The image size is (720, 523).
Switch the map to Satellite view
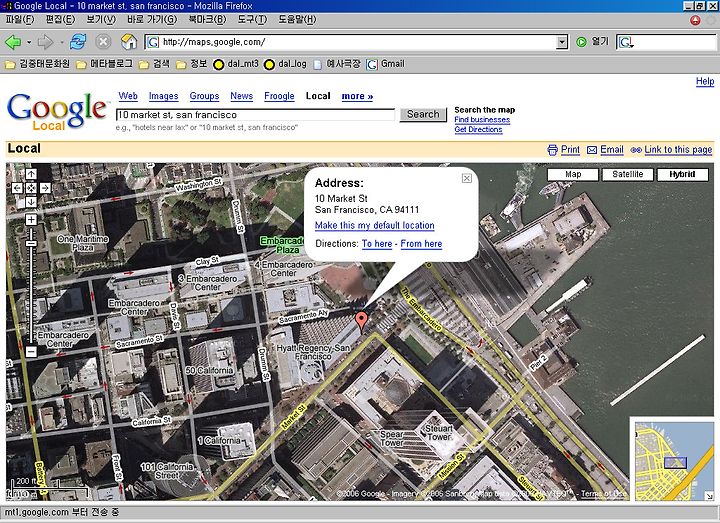(x=628, y=174)
